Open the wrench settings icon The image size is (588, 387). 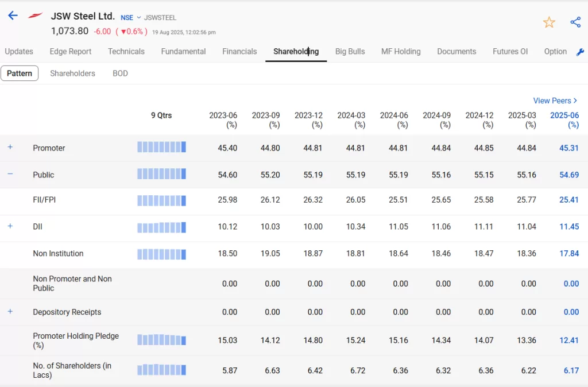click(x=580, y=52)
